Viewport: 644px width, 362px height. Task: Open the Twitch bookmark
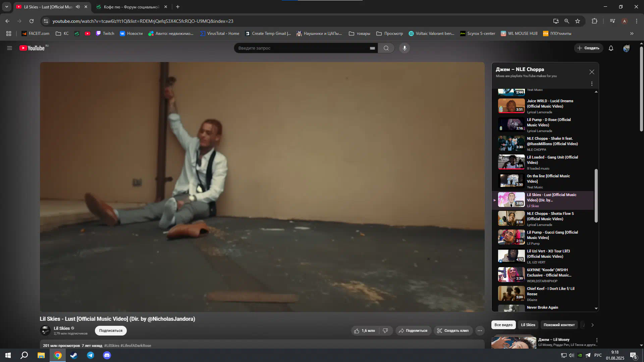[x=105, y=34]
